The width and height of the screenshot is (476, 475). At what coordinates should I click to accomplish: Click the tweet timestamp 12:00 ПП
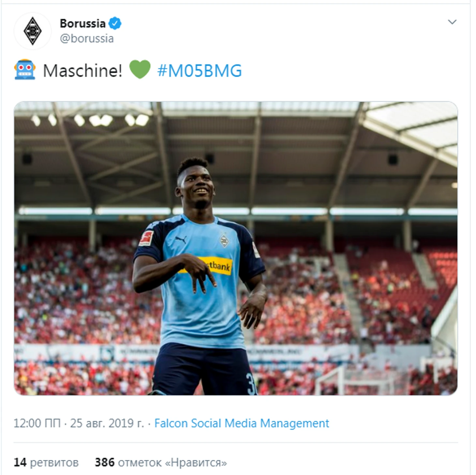pyautogui.click(x=37, y=423)
